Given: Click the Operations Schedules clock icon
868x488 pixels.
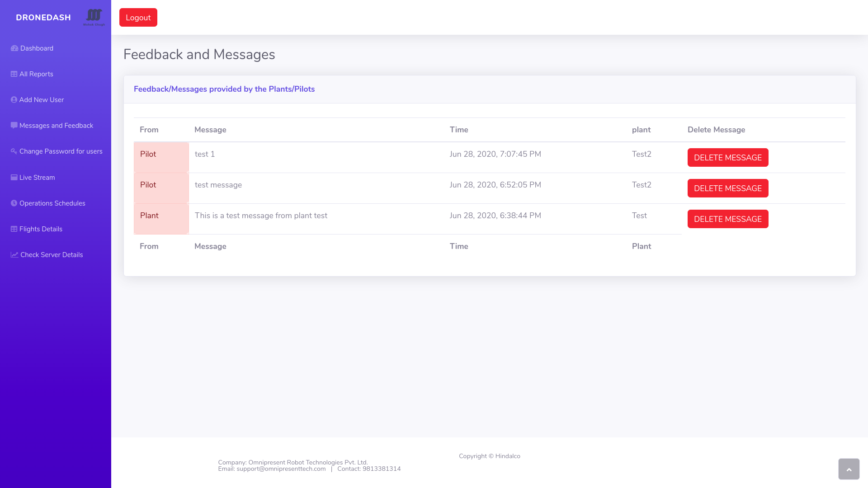Looking at the screenshot, I should [x=14, y=203].
